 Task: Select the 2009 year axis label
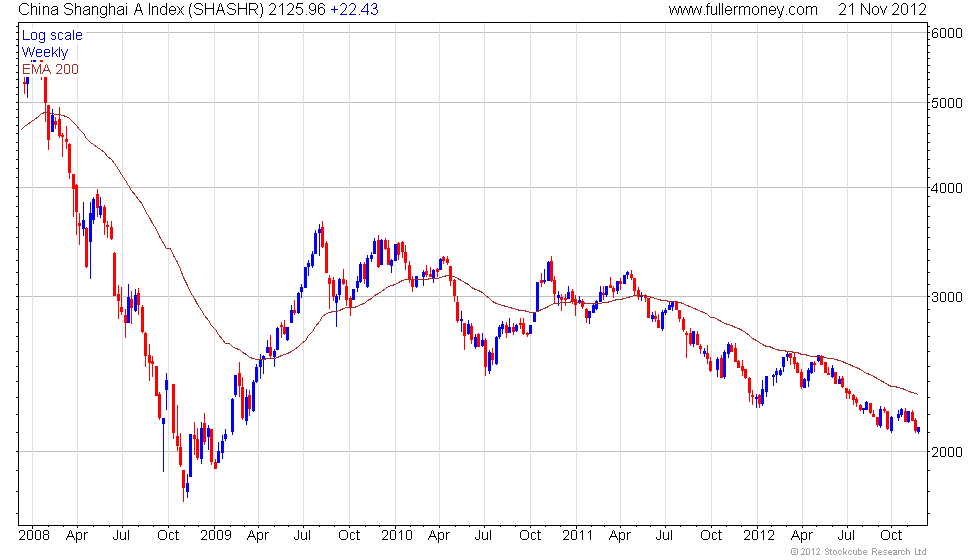[x=216, y=536]
